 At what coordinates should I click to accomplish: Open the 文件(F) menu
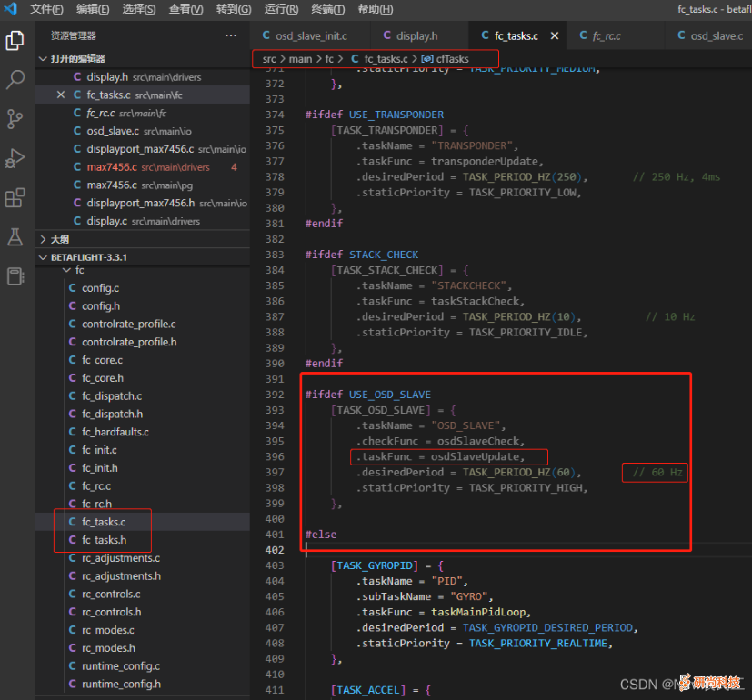pyautogui.click(x=46, y=9)
